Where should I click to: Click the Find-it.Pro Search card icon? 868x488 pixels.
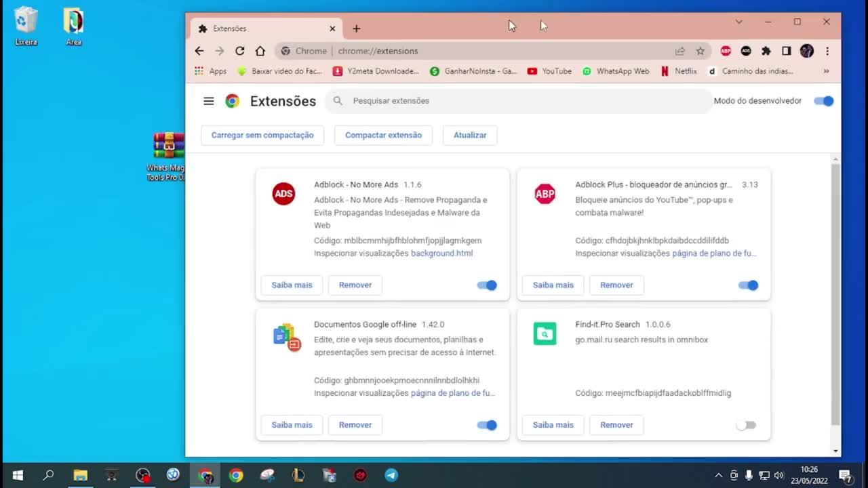pyautogui.click(x=545, y=333)
